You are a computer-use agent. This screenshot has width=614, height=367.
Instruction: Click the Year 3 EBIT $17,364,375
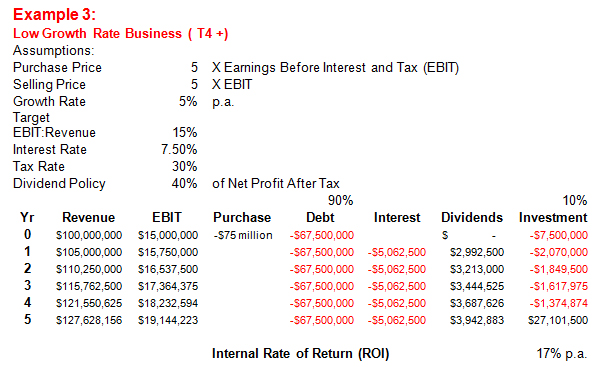coord(168,286)
